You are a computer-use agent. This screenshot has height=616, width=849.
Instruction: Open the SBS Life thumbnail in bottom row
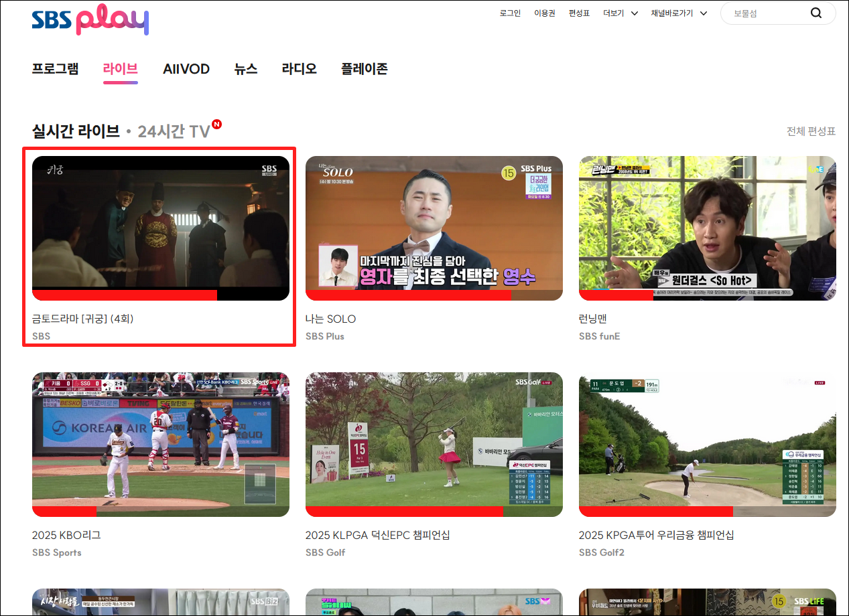(708, 602)
